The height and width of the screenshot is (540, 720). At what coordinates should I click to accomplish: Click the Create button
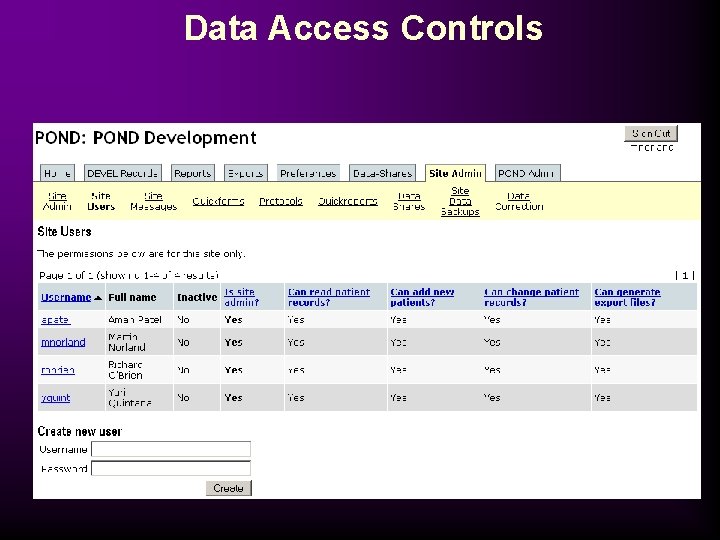coord(228,488)
